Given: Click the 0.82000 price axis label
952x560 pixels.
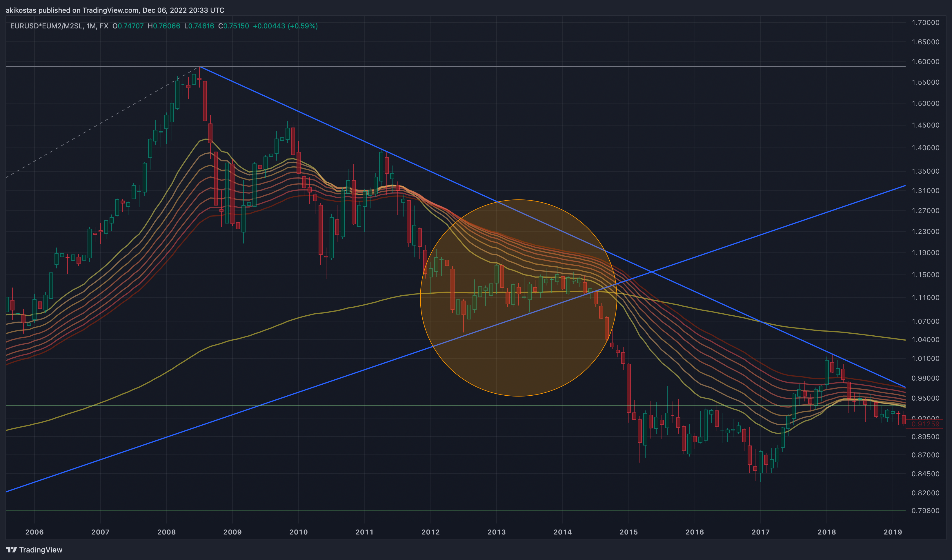Looking at the screenshot, I should (926, 493).
